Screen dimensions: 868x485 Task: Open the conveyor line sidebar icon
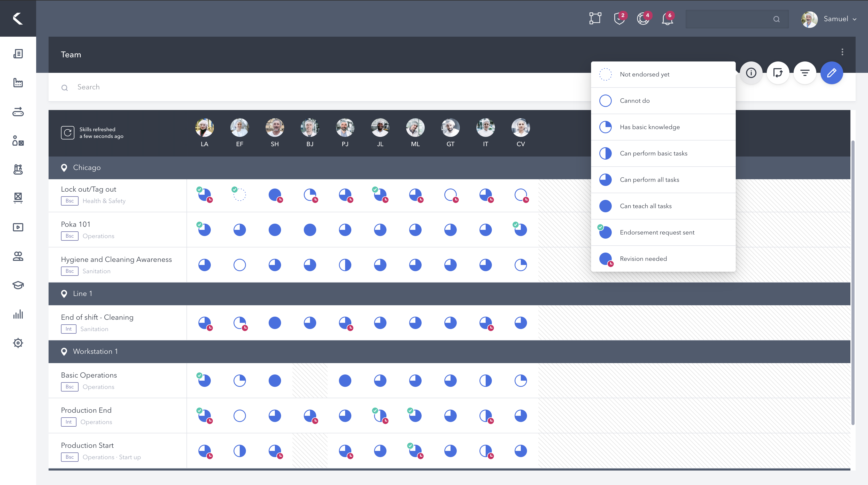(18, 112)
